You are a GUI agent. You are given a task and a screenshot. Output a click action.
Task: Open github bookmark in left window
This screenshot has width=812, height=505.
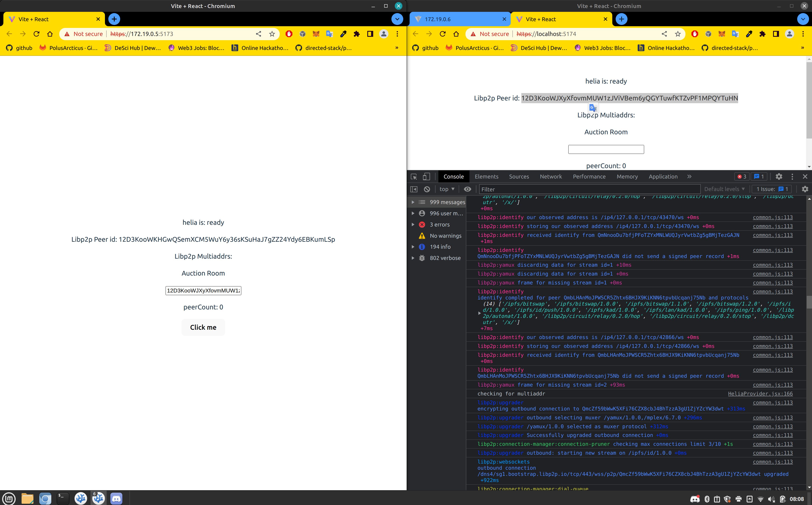pyautogui.click(x=19, y=48)
